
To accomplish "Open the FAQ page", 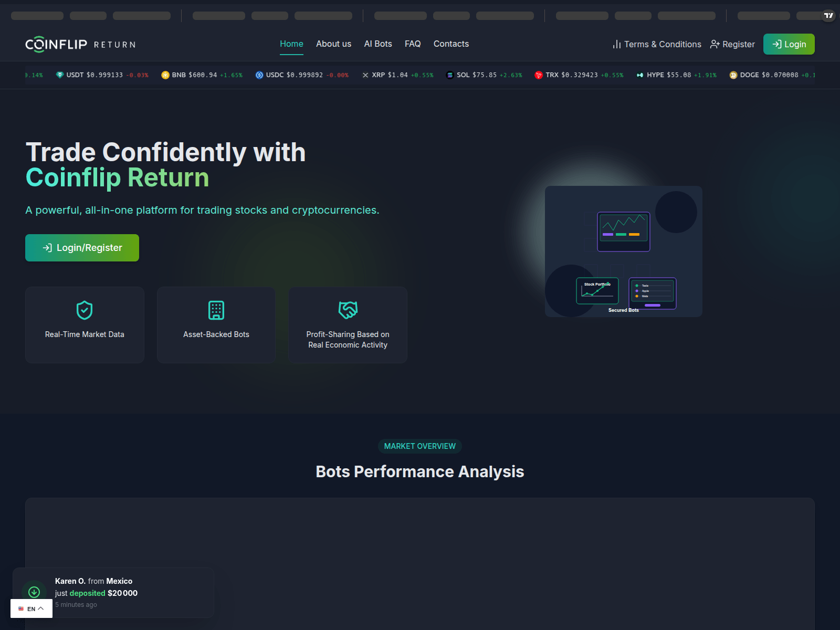I will pos(413,44).
